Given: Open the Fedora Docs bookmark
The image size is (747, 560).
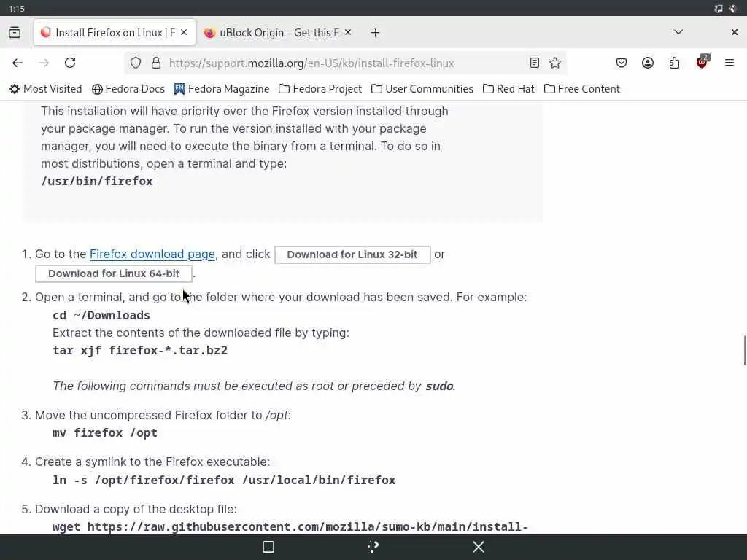Looking at the screenshot, I should point(128,89).
